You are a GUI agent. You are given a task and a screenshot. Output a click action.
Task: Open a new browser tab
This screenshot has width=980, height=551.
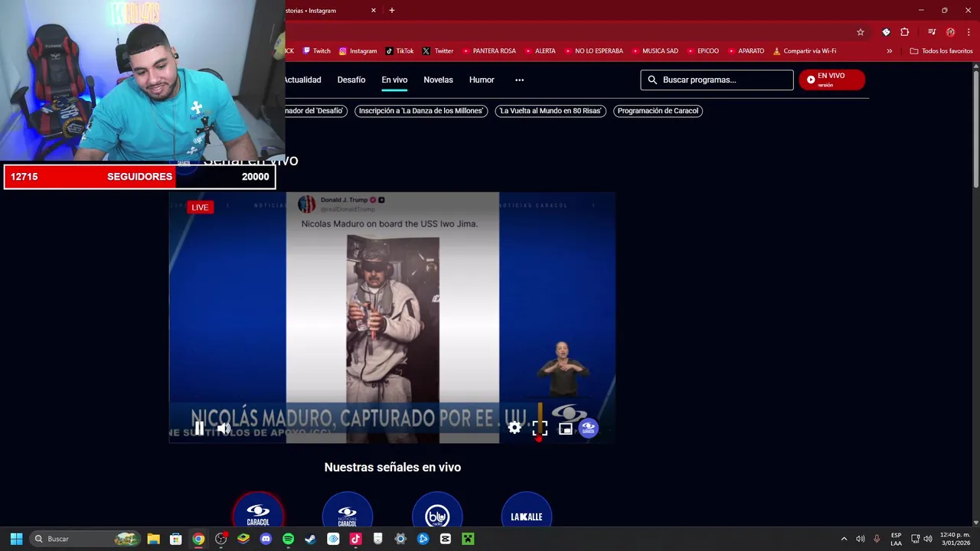tap(392, 11)
